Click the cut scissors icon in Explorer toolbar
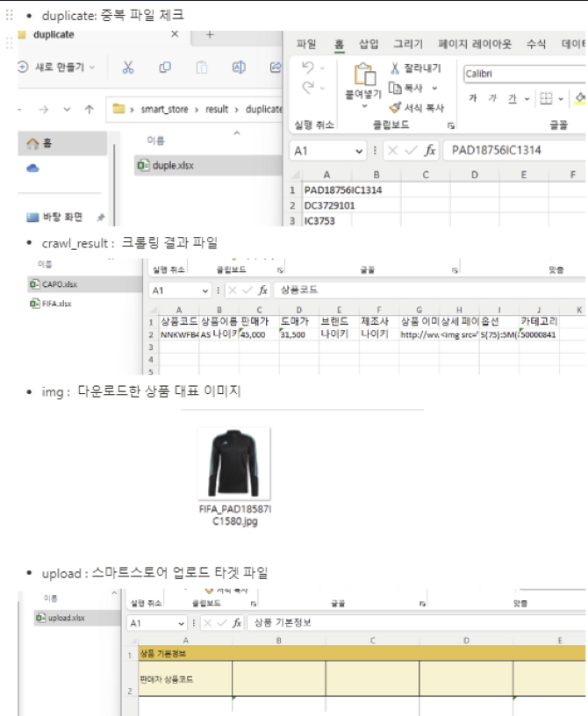The height and width of the screenshot is (716, 588). click(128, 68)
